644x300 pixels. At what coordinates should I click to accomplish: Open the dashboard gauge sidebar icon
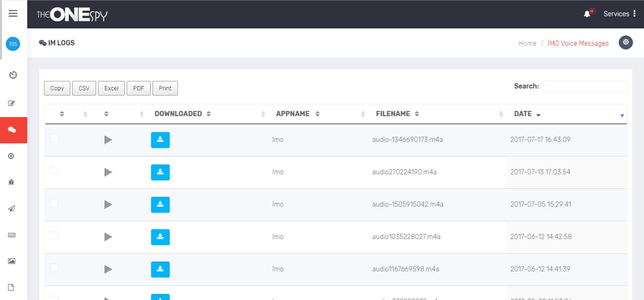click(x=13, y=75)
